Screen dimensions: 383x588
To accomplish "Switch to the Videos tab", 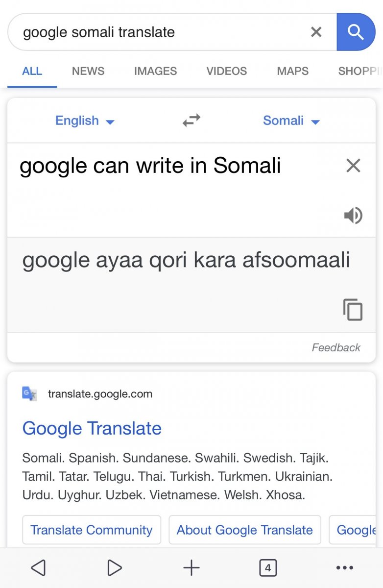I will point(227,71).
